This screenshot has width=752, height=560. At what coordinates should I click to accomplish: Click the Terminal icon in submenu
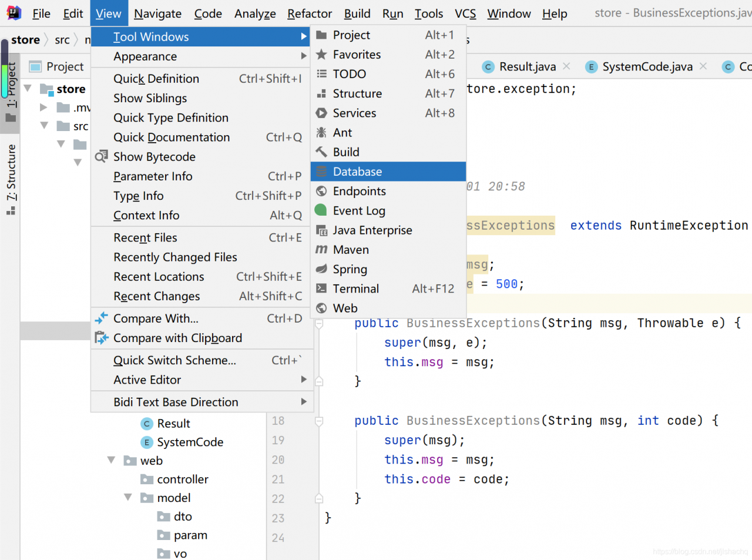click(x=321, y=289)
